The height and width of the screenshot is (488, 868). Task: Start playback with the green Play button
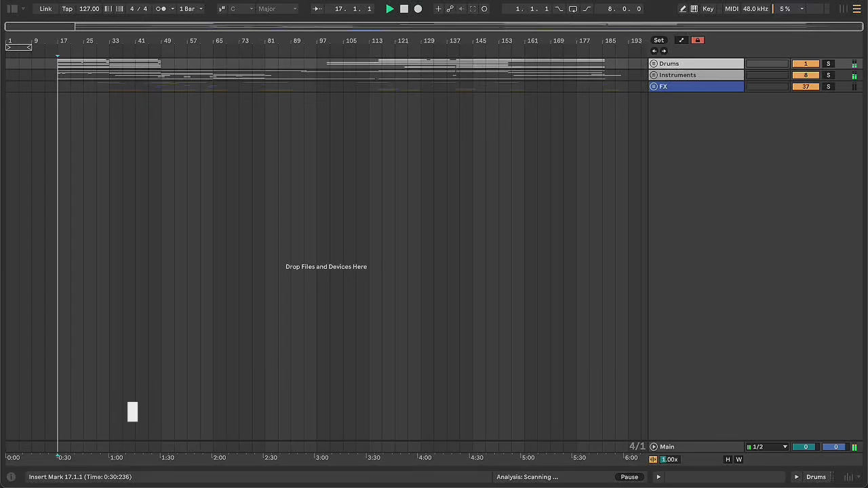point(390,9)
